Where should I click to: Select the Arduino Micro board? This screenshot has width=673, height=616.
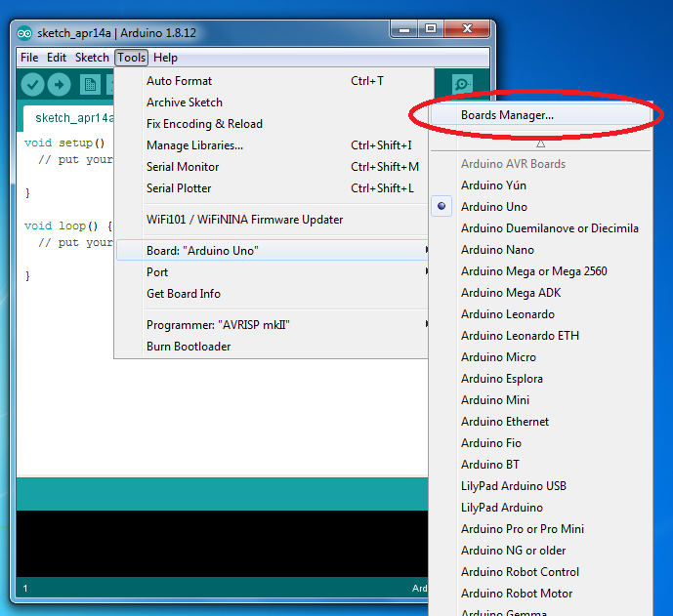tap(540, 356)
